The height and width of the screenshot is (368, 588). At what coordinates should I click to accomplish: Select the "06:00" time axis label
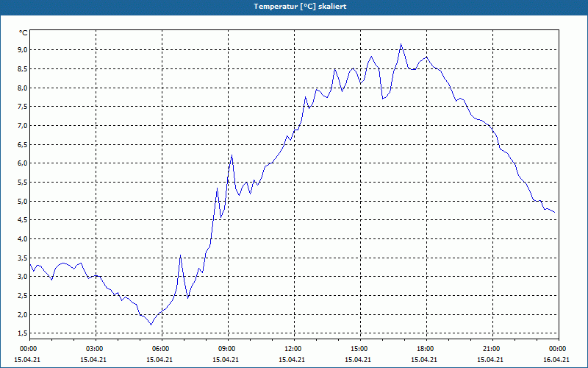point(162,349)
